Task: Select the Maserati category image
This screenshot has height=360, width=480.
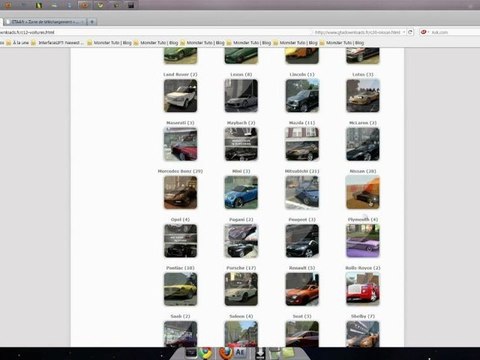Action: point(180,144)
